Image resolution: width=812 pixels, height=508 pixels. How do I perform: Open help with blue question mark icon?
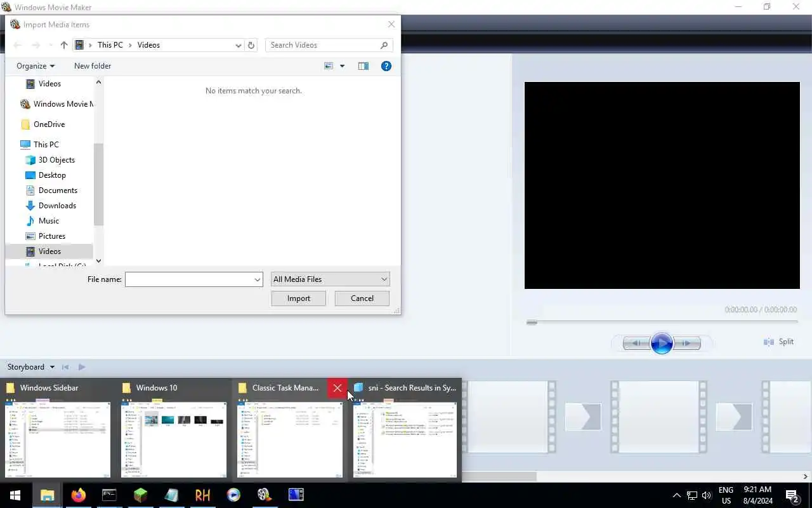coord(386,66)
